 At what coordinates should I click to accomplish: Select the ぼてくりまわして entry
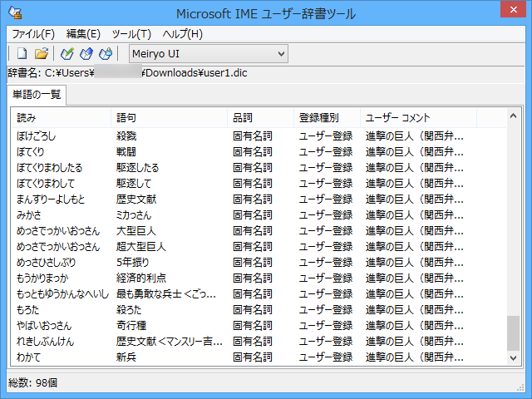click(46, 184)
